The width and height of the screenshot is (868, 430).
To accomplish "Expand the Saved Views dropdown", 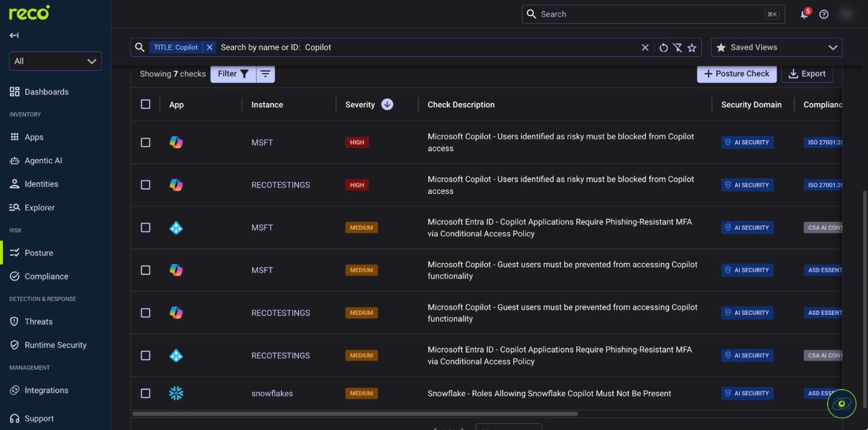I will pyautogui.click(x=777, y=48).
